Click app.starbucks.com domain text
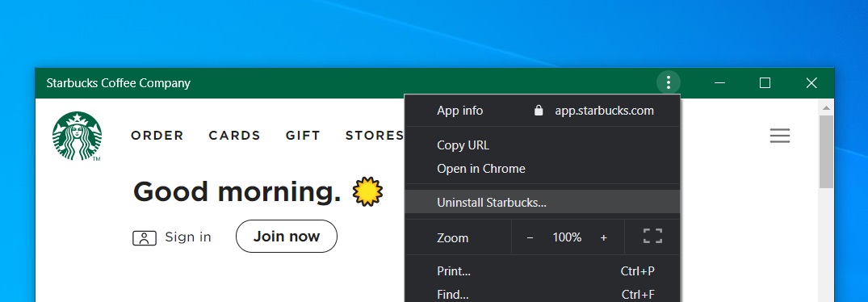 point(605,111)
